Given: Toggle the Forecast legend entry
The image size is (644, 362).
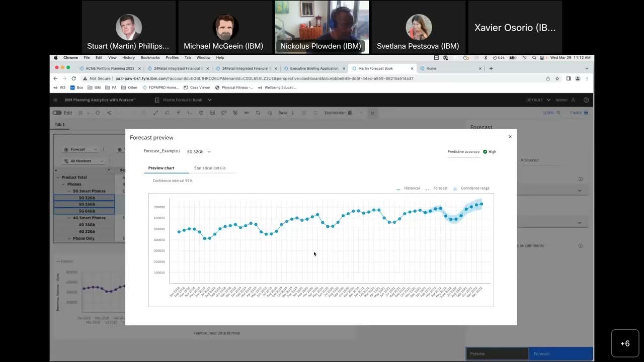Looking at the screenshot, I should pyautogui.click(x=437, y=188).
